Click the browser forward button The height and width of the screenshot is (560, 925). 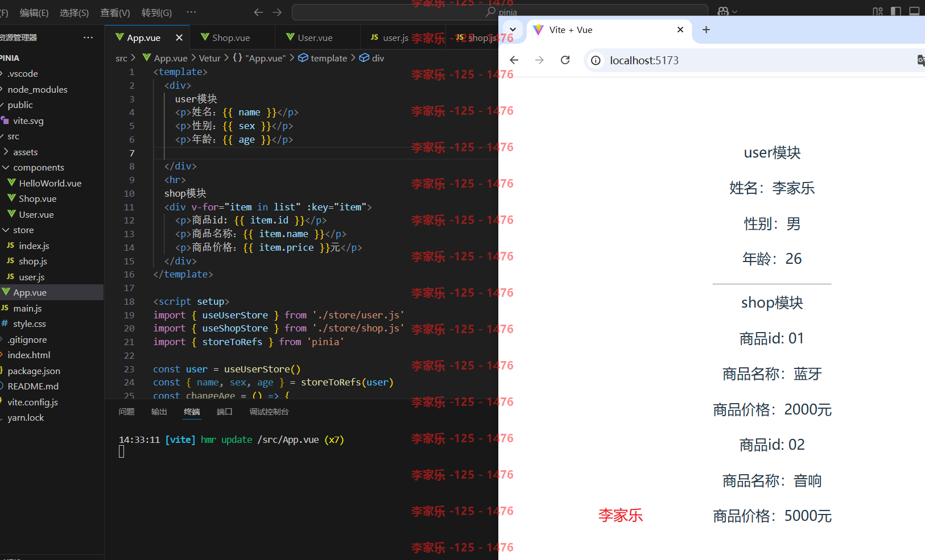[x=539, y=60]
